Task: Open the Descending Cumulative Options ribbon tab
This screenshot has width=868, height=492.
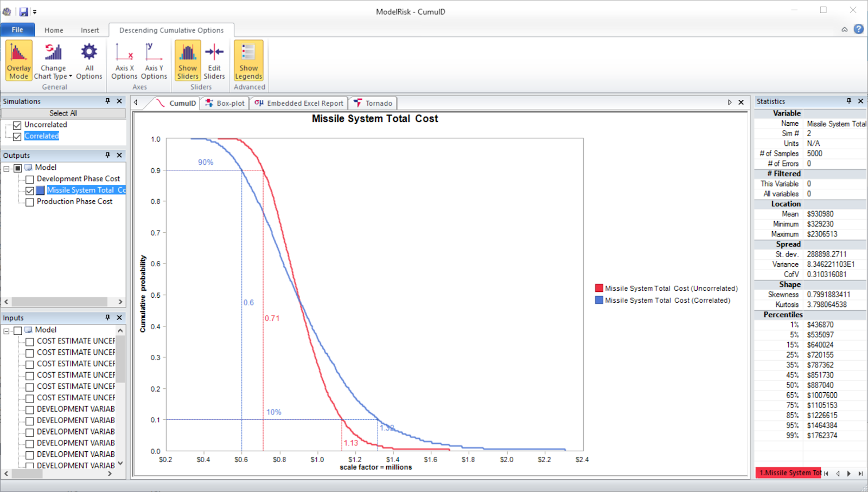Action: tap(171, 30)
